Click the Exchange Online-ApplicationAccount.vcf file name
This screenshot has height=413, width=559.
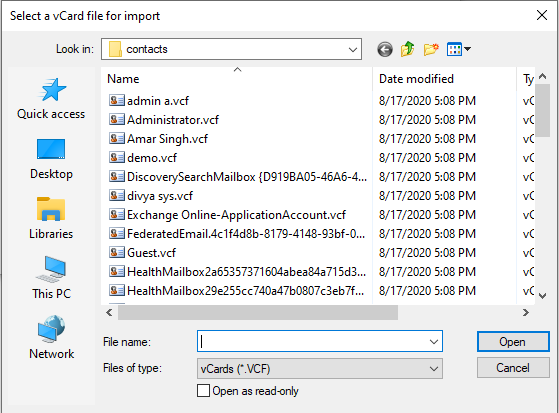coord(236,215)
